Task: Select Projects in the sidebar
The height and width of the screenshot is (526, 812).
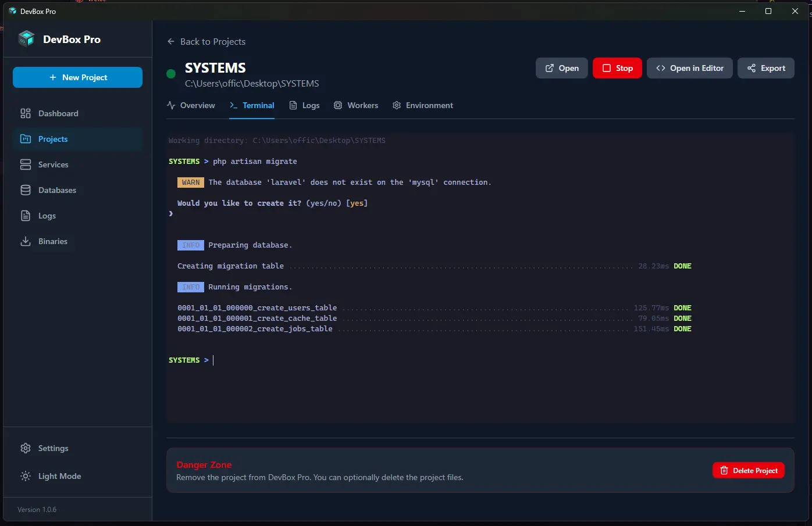Action: (77, 139)
